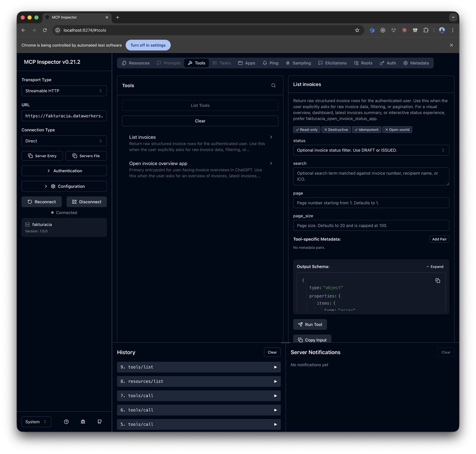Open the GitHub icon at bottom left

point(99,422)
